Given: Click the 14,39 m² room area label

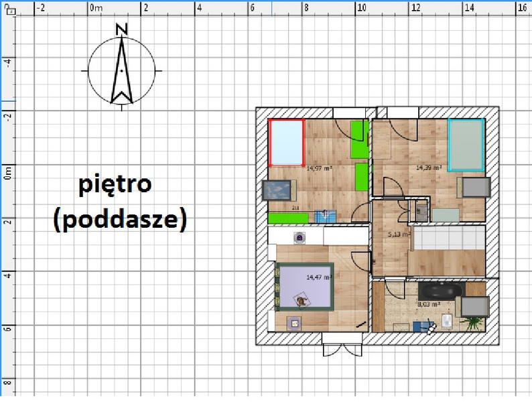Looking at the screenshot, I should pos(428,167).
